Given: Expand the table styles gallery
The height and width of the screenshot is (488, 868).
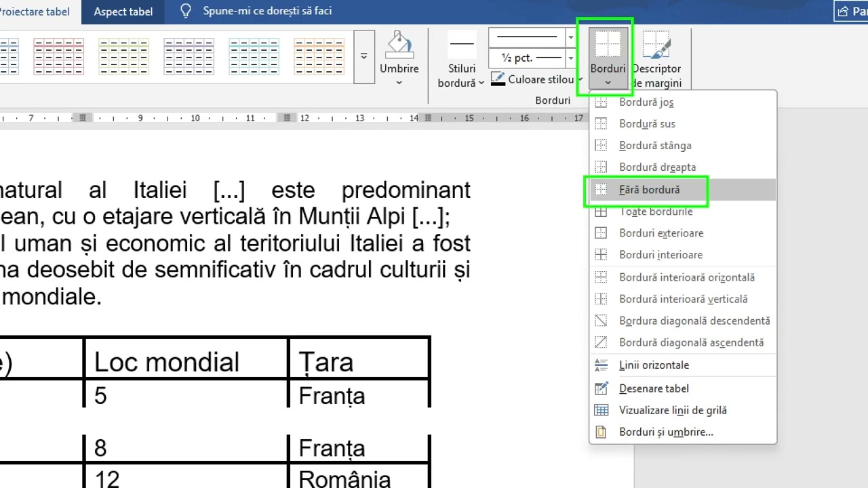Looking at the screenshot, I should 364,57.
